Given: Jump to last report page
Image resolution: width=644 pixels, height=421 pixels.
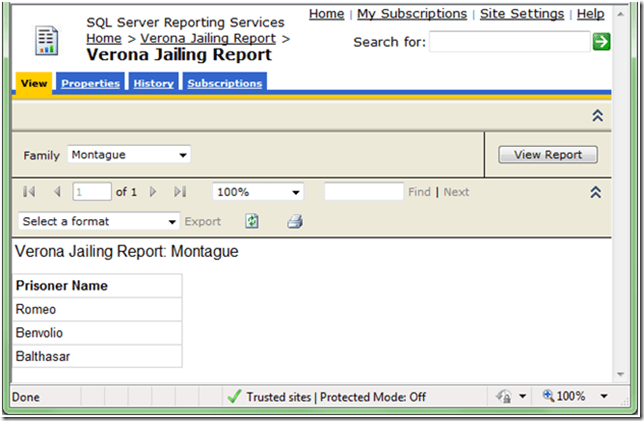Looking at the screenshot, I should (180, 192).
